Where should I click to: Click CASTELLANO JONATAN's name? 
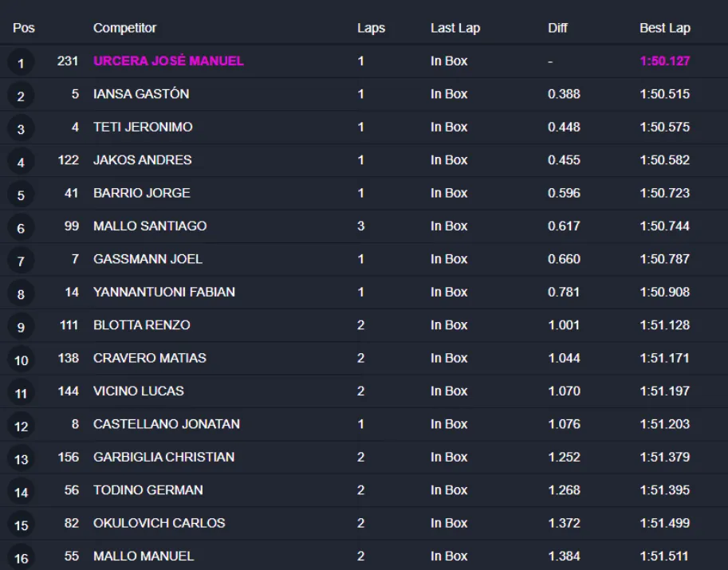pyautogui.click(x=167, y=424)
